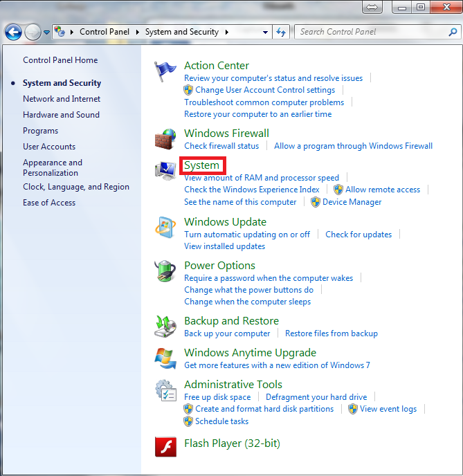Open Programs category in sidebar
The height and width of the screenshot is (476, 463).
41,131
